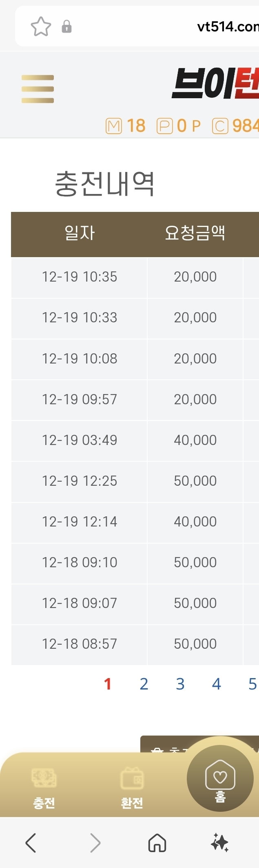Viewport: 259px width, 868px height.
Task: Click the 요청금액 column header
Action: point(195,234)
